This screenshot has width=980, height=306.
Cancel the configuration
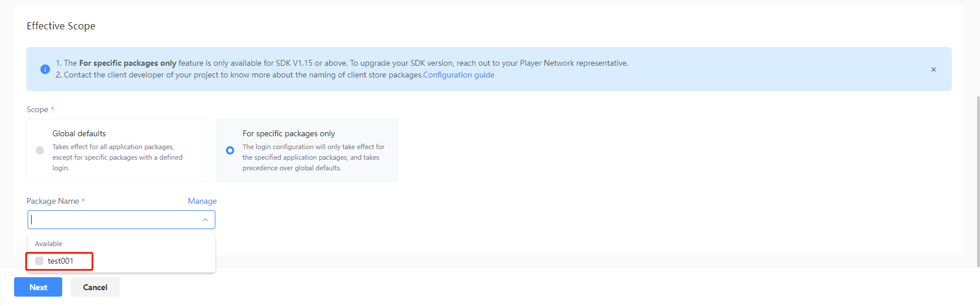point(95,287)
